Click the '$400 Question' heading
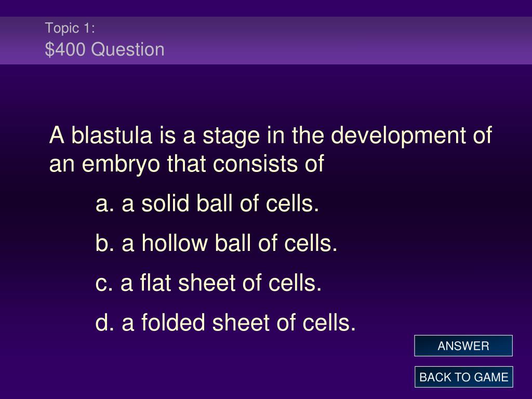The width and height of the screenshot is (532, 399). click(105, 49)
